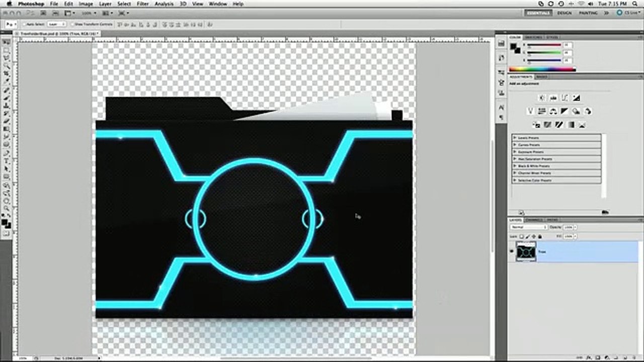Open the layer Fill dropdown arrow
The height and width of the screenshot is (362, 644).
click(x=575, y=236)
